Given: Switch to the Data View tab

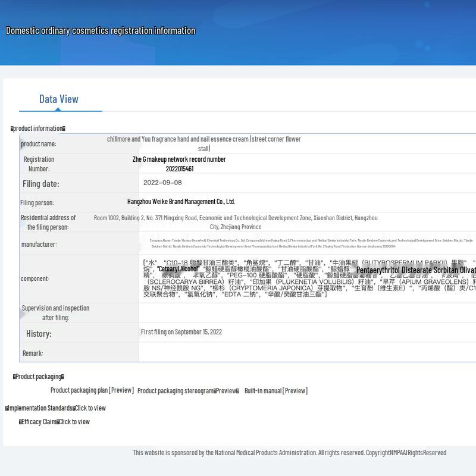Looking at the screenshot, I should pyautogui.click(x=59, y=99).
